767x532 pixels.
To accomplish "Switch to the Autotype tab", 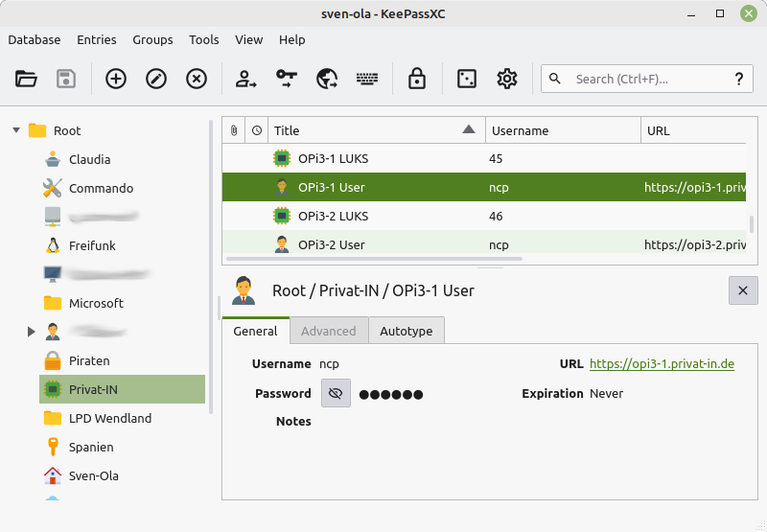I will coord(406,331).
